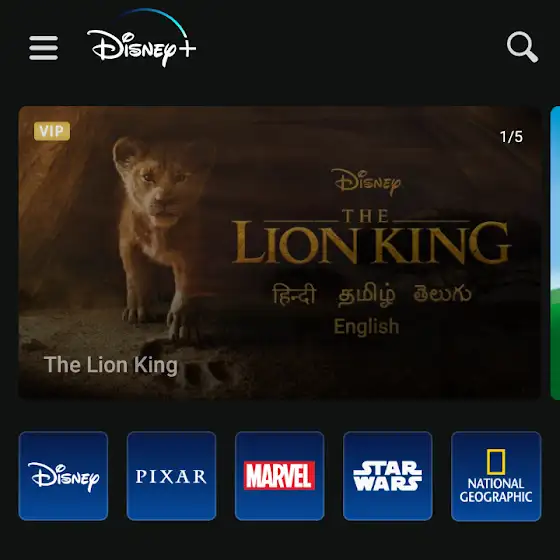The image size is (560, 560).
Task: Click the Telugu language label on banner
Action: [x=442, y=293]
